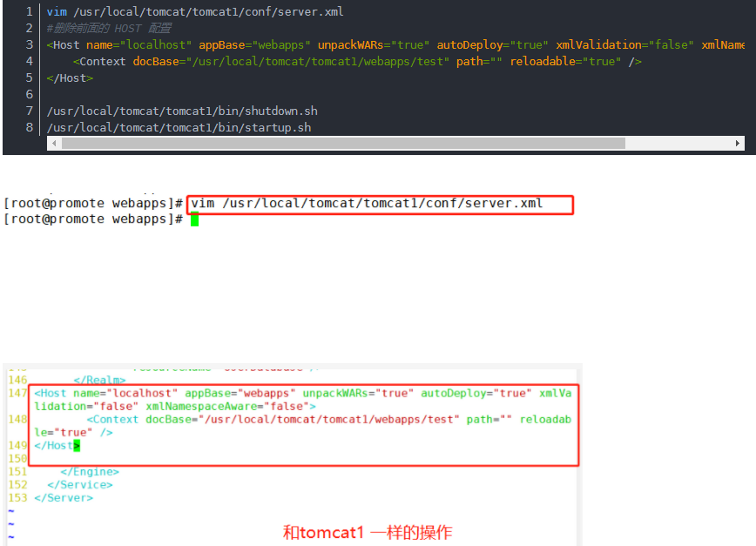Click the vim editor line 147 Host tag

point(302,400)
